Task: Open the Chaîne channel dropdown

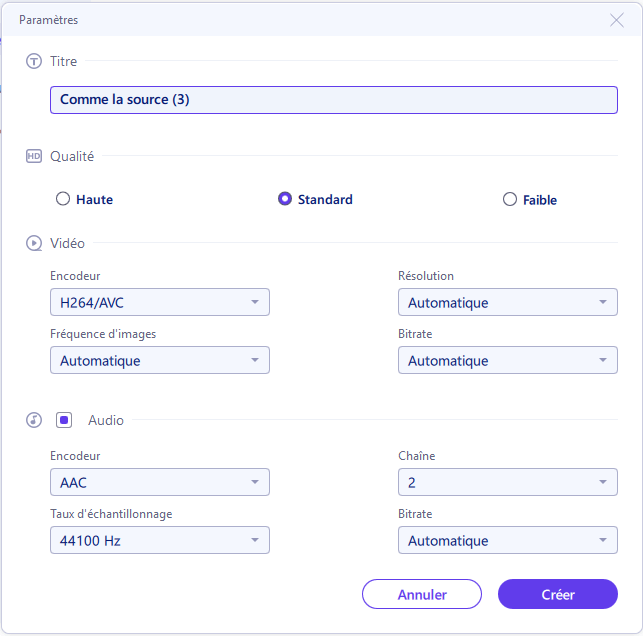Action: (x=507, y=482)
